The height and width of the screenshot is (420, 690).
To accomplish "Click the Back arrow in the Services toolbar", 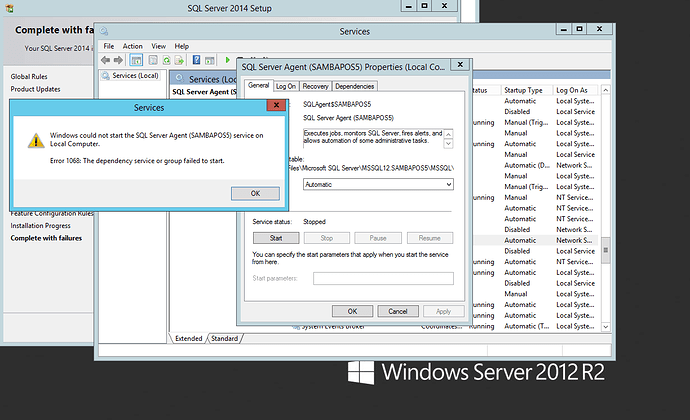I will click(105, 60).
